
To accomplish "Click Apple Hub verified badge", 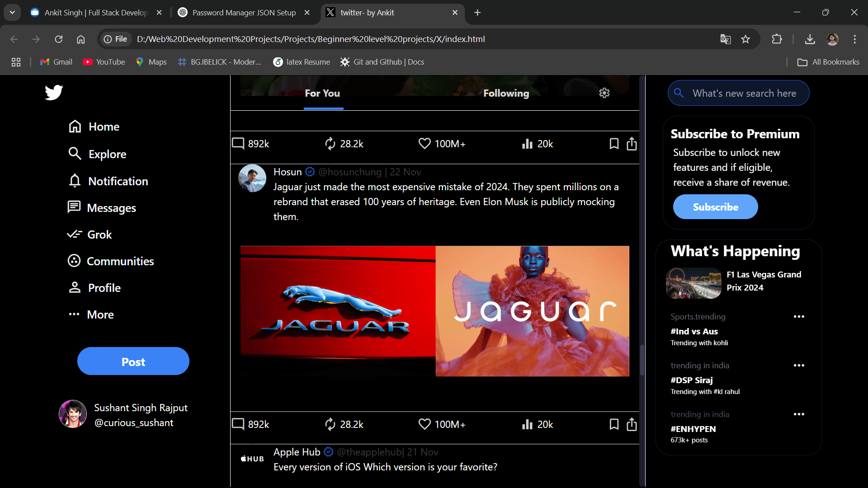I will pos(329,452).
